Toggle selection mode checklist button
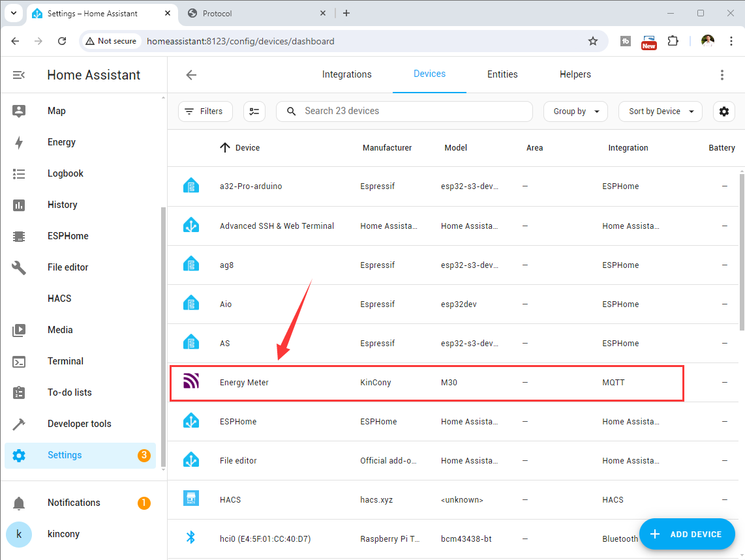This screenshot has width=745, height=560. pyautogui.click(x=254, y=111)
